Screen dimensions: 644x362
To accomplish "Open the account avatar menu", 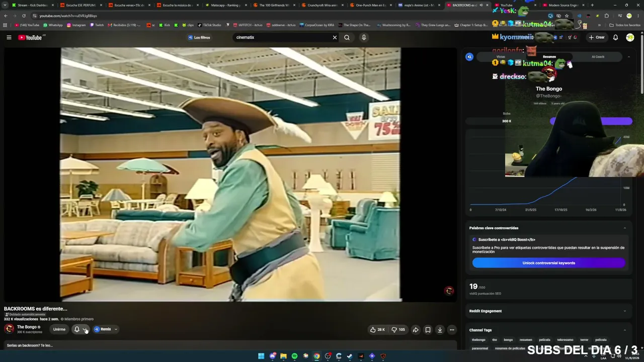I will coord(630,37).
